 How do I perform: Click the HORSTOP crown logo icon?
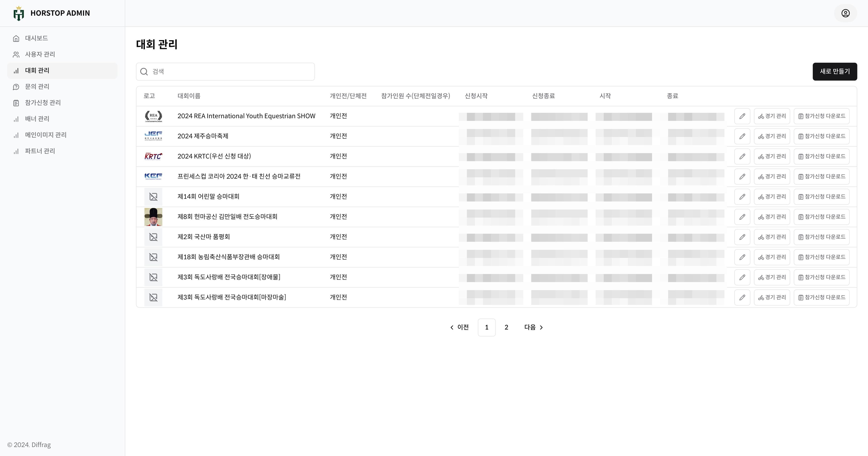(19, 14)
